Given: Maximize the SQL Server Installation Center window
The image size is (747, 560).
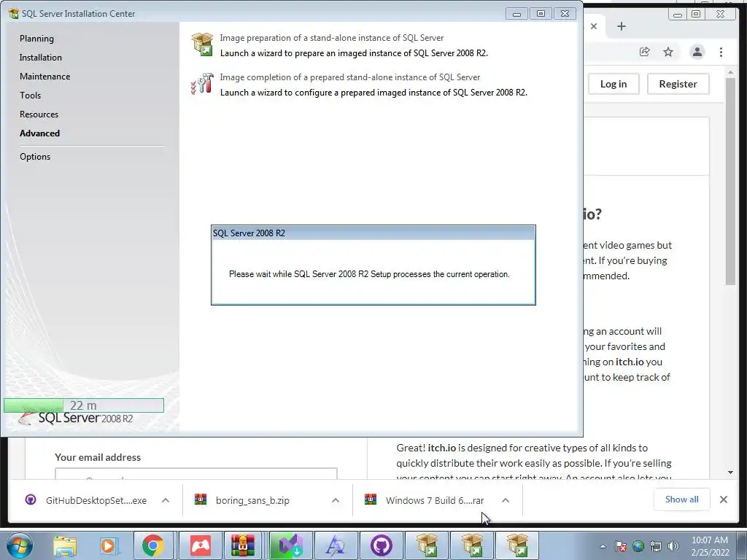Looking at the screenshot, I should coord(541,14).
